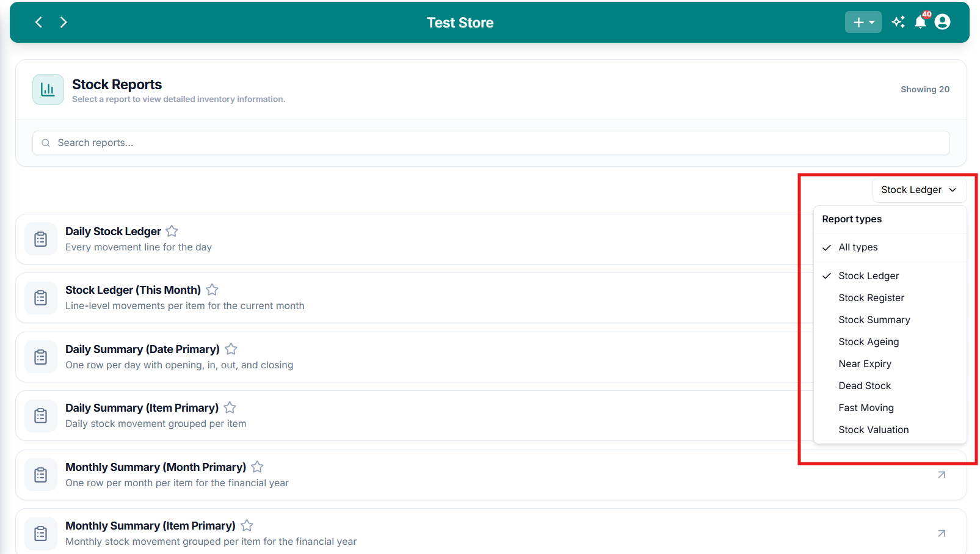The height and width of the screenshot is (554, 980).
Task: Choose Stock Valuation report type
Action: pyautogui.click(x=890, y=430)
